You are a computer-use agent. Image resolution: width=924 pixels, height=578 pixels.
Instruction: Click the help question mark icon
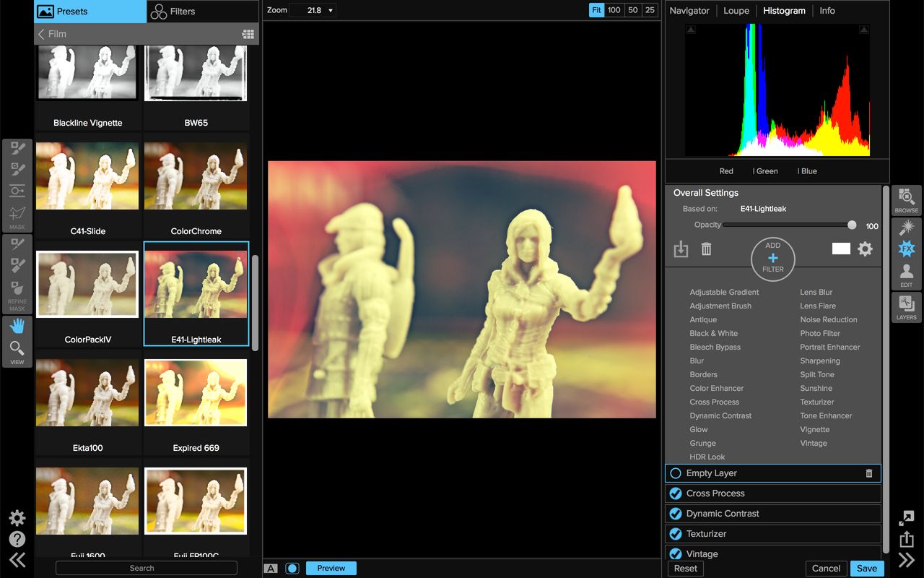(17, 539)
